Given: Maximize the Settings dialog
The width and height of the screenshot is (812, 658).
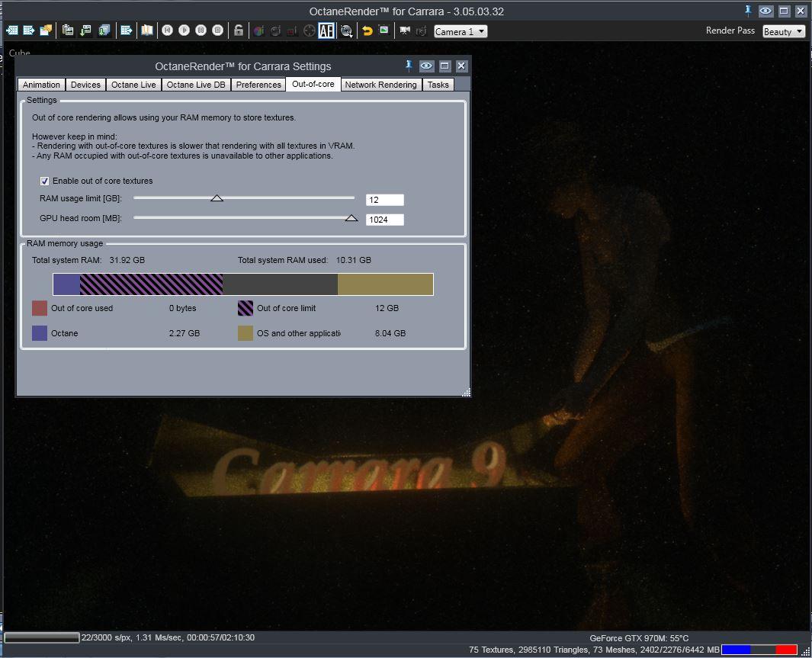Looking at the screenshot, I should (x=445, y=66).
